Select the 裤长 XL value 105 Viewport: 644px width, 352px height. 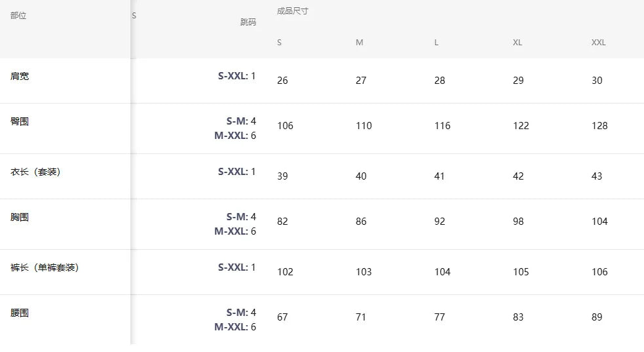pos(521,272)
